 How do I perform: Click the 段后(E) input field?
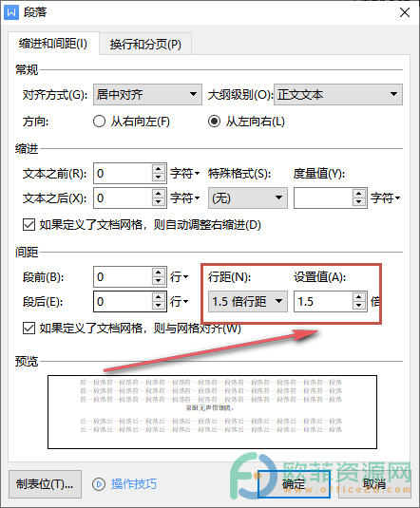click(x=123, y=302)
